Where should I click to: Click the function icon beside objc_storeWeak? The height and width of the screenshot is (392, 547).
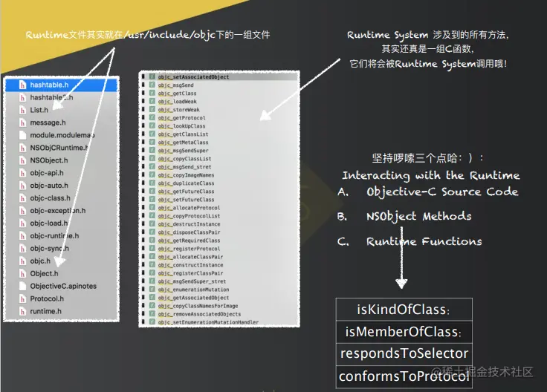(152, 109)
